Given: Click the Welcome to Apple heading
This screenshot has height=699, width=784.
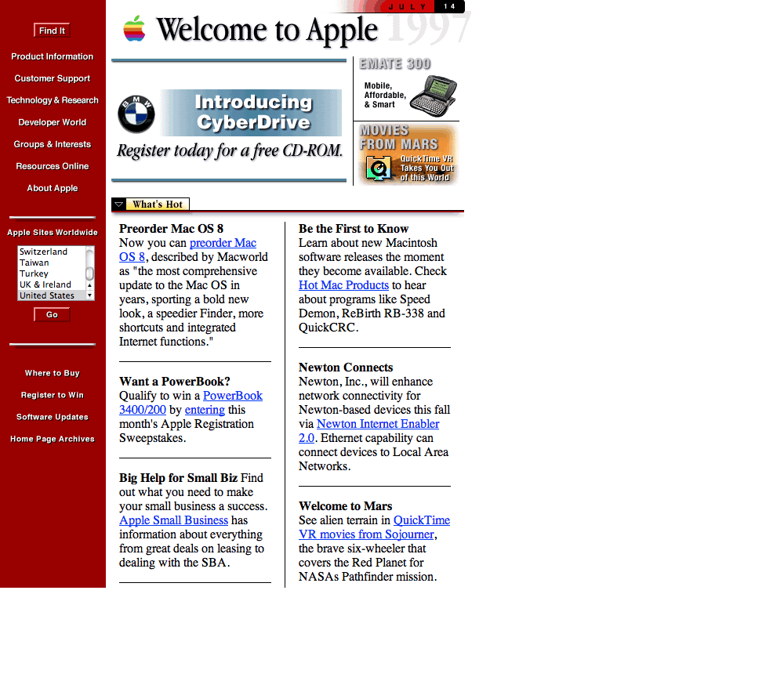Looking at the screenshot, I should [x=267, y=30].
